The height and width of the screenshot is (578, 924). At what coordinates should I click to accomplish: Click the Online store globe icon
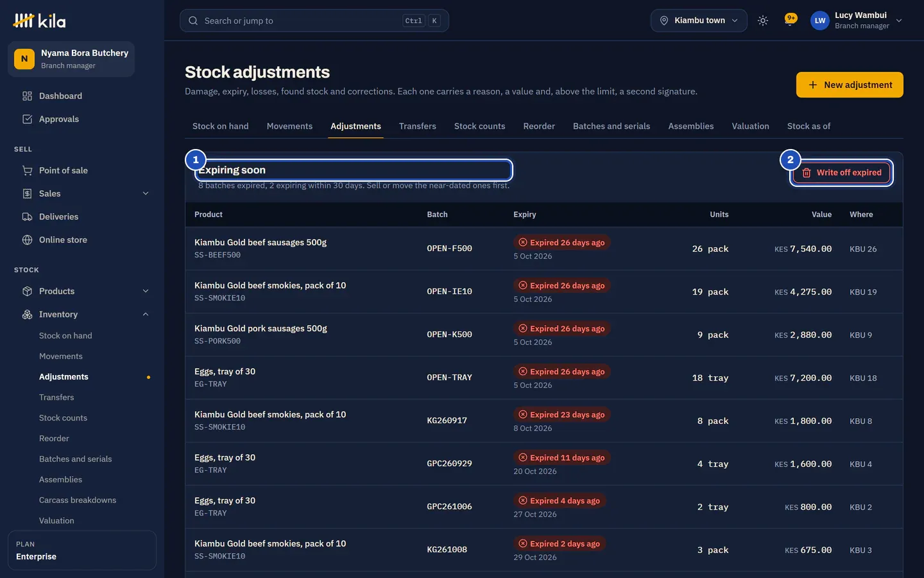27,240
